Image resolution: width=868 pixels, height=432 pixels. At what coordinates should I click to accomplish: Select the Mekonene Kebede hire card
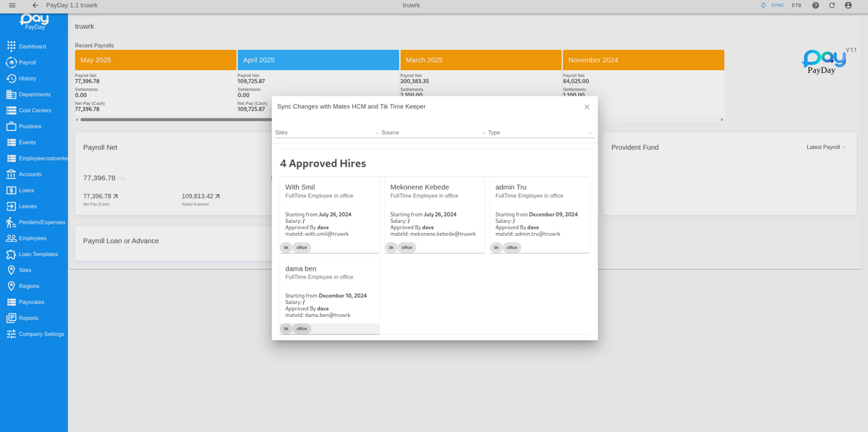pyautogui.click(x=435, y=215)
